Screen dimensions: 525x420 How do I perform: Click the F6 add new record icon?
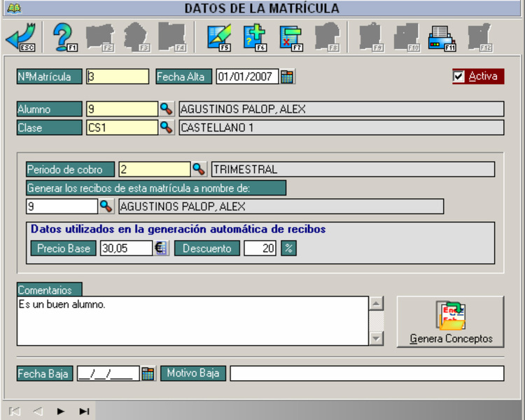255,37
